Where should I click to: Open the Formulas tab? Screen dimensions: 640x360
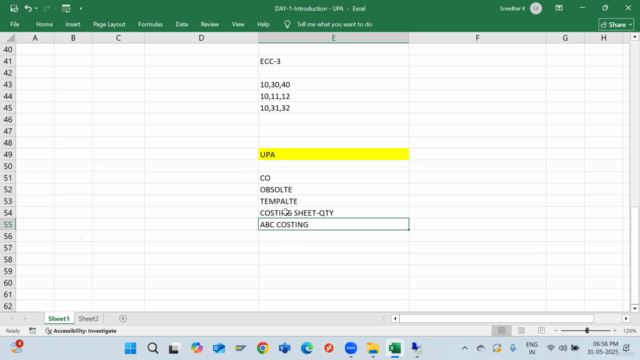tap(150, 24)
